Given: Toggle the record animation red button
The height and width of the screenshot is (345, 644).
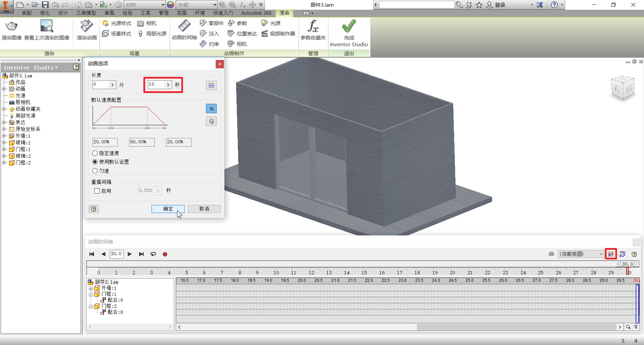Looking at the screenshot, I should click(x=165, y=254).
